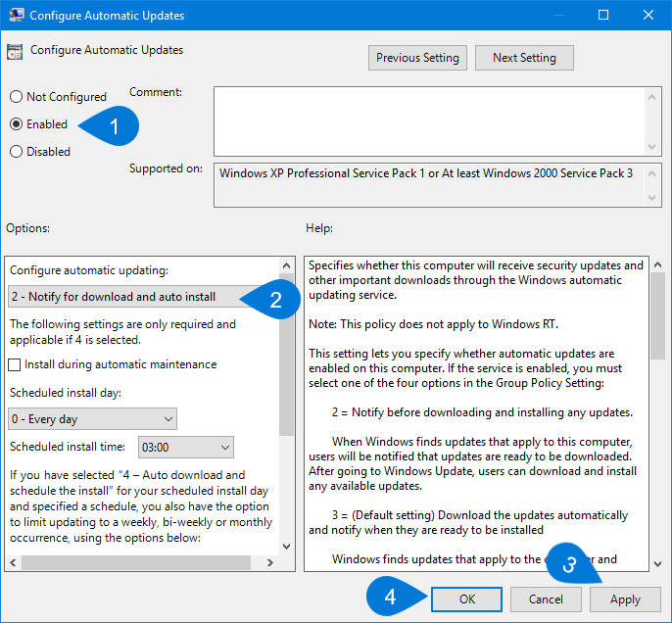Screen dimensions: 672x623
Task: Maximize the Configure Automatic Updates window
Action: 603,15
